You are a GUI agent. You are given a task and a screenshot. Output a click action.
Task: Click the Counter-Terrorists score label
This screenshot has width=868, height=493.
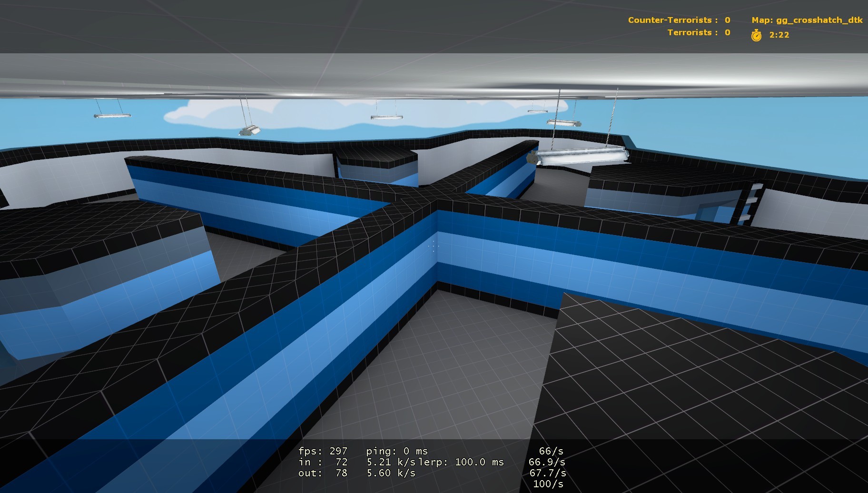pos(673,20)
